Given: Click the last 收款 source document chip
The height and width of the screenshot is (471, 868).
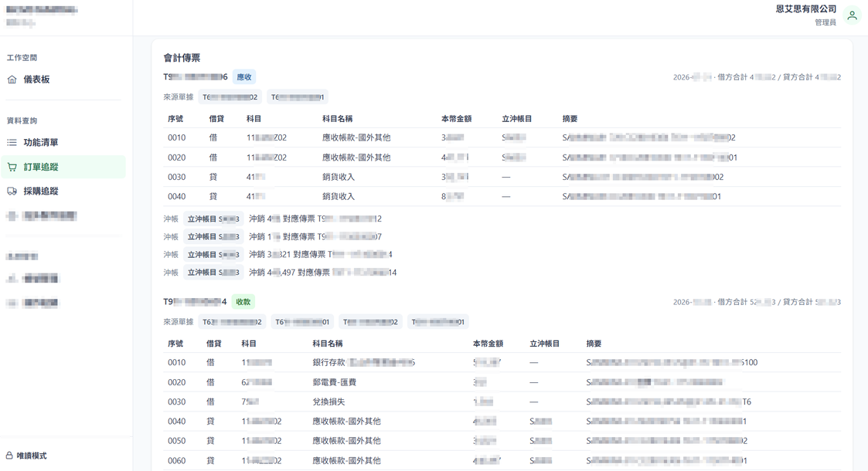Looking at the screenshot, I should (x=438, y=322).
